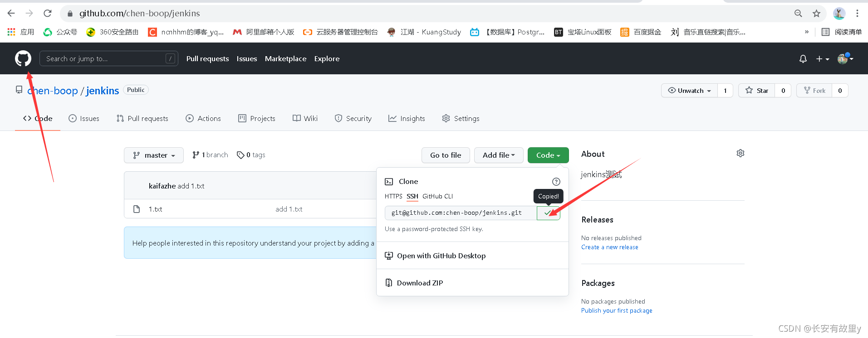Open the 应用 apps bookmark
868x338 pixels.
(x=21, y=32)
